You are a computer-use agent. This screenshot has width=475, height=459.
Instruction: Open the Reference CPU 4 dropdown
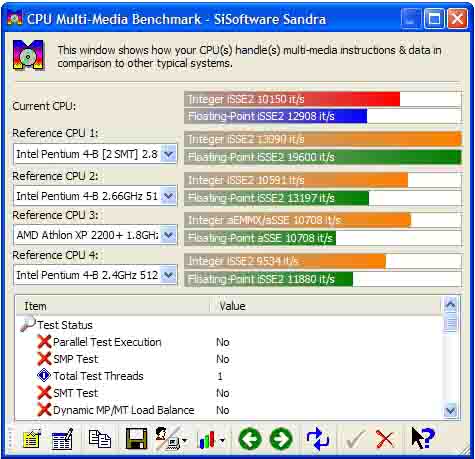click(x=168, y=275)
